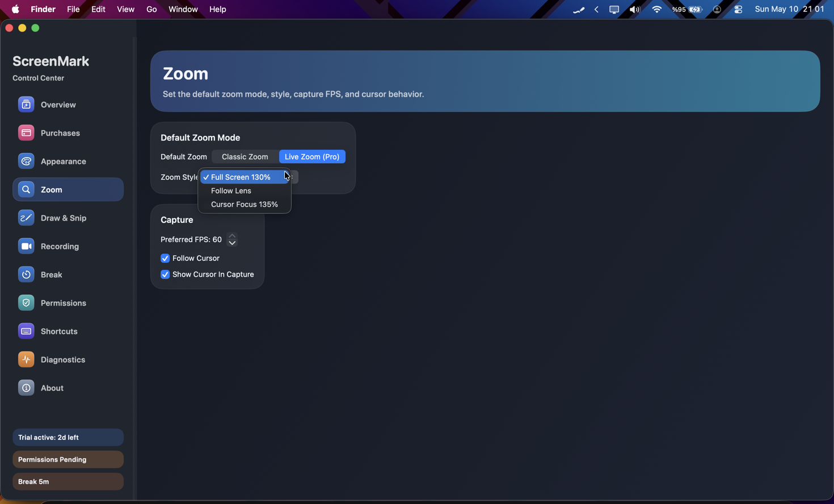Decrease Preferred FPS with down arrow

click(x=232, y=243)
